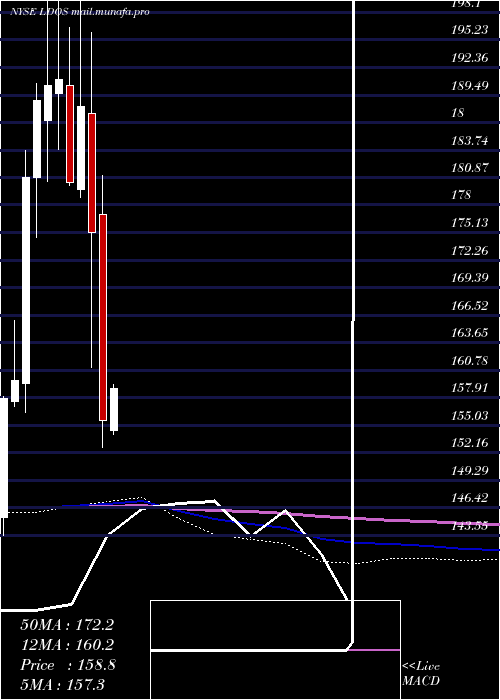The width and height of the screenshot is (500, 700).
Task: Click the 149.29 price axis label
Action: pos(469,470)
